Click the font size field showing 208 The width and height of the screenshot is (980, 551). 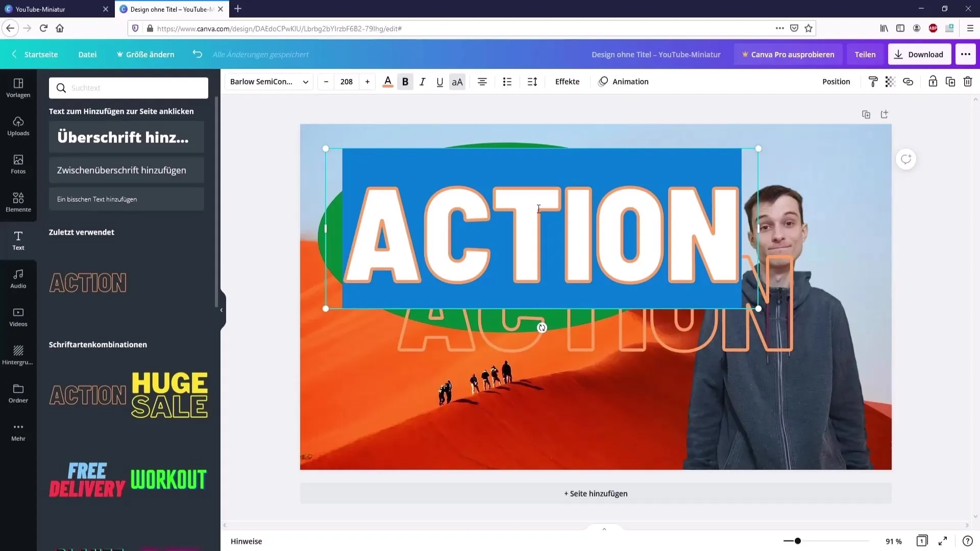[x=347, y=82]
